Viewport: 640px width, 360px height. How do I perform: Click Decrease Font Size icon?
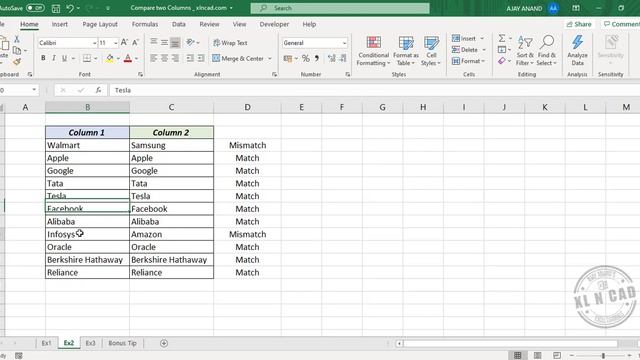click(x=136, y=42)
